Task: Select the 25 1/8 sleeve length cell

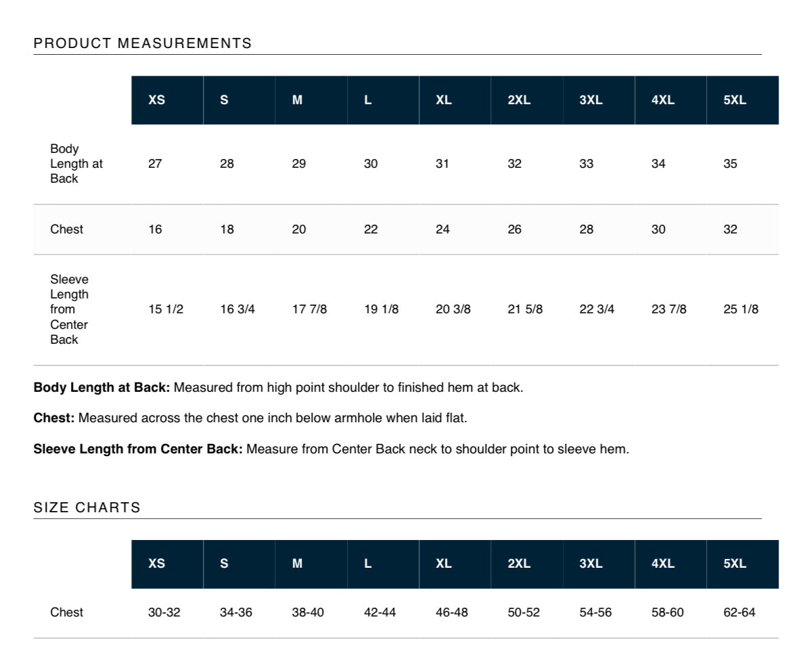Action: tap(741, 309)
